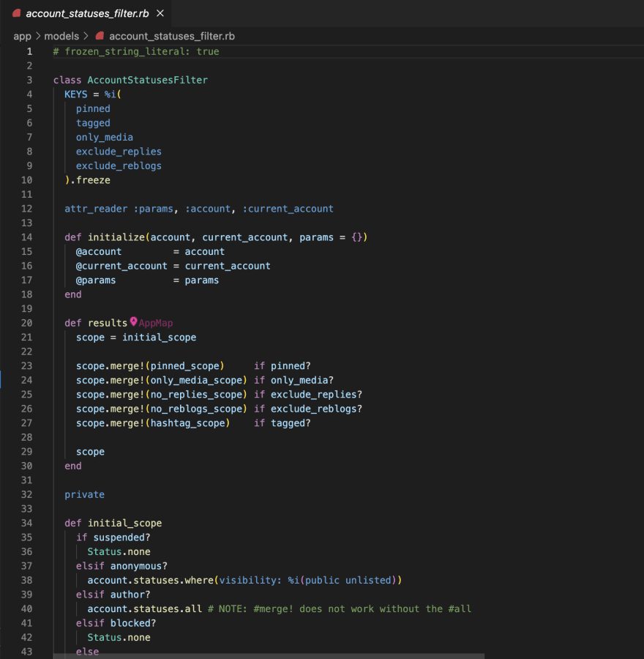Click the AppMap pin icon beside results
644x659 pixels.
(x=134, y=322)
